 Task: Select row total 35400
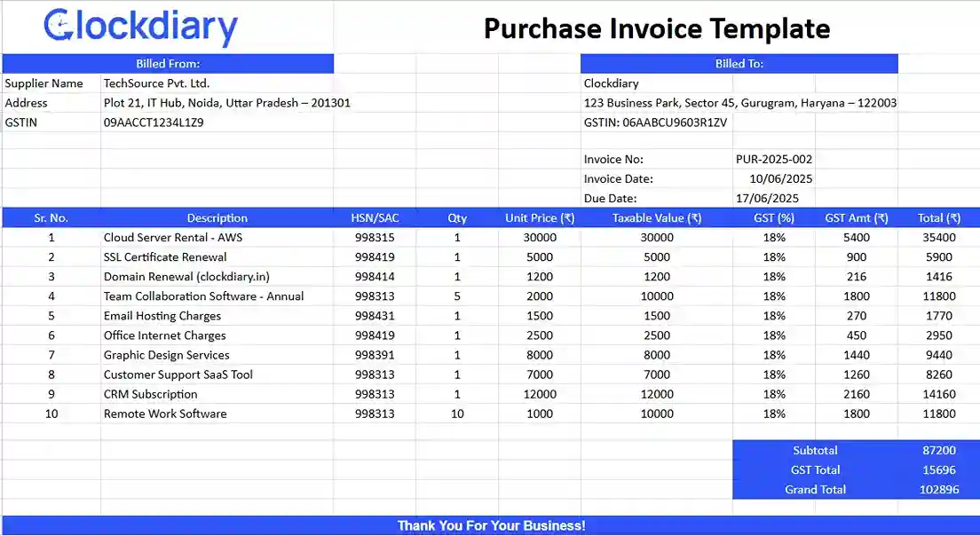(x=939, y=238)
